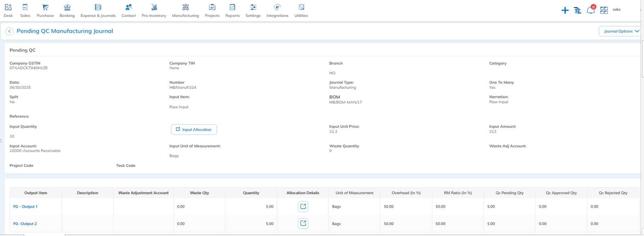Go back using the circled arrow icon

coord(9,31)
